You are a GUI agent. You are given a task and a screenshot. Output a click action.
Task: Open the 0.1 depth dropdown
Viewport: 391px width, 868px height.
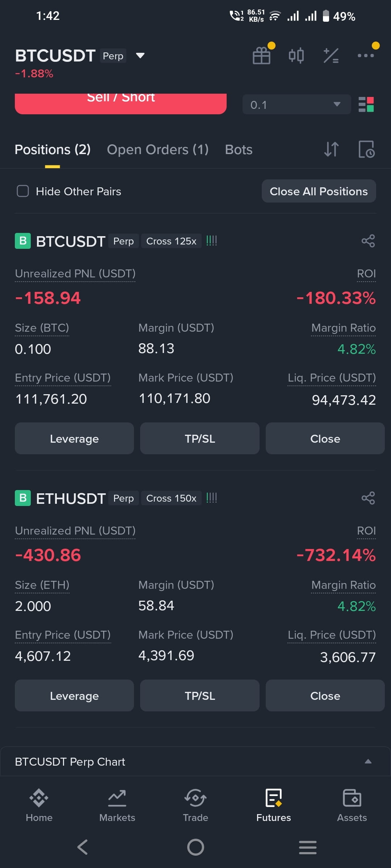[x=297, y=105]
